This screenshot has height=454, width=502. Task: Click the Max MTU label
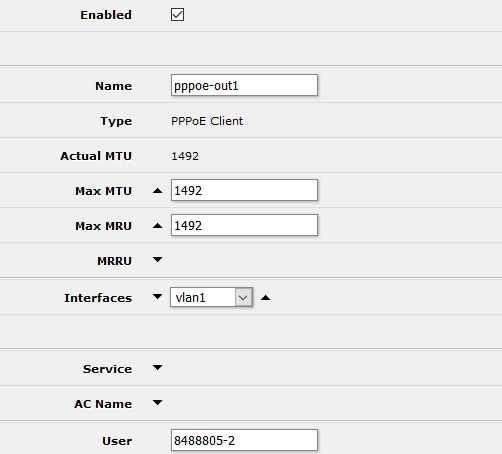coord(104,191)
